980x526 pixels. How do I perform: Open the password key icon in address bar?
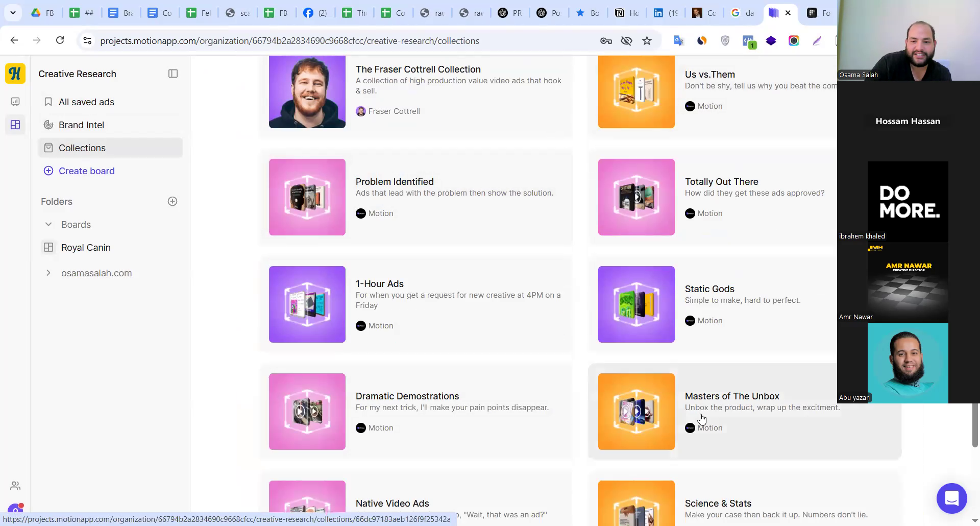[606, 41]
